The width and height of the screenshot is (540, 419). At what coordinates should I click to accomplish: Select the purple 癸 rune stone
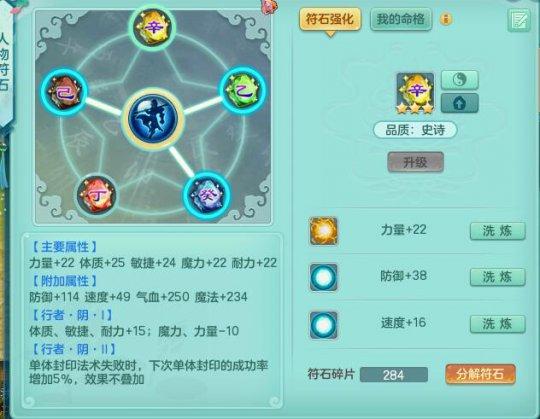(x=207, y=196)
